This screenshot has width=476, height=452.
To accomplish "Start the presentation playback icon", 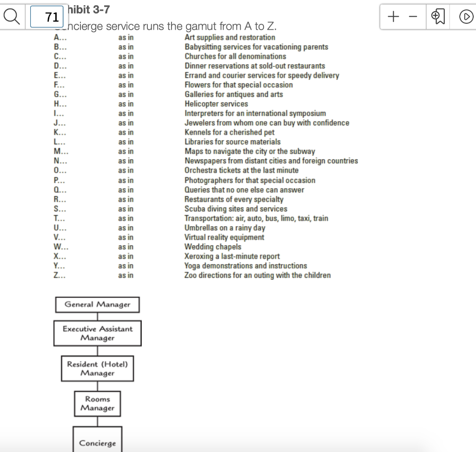I will [x=467, y=16].
